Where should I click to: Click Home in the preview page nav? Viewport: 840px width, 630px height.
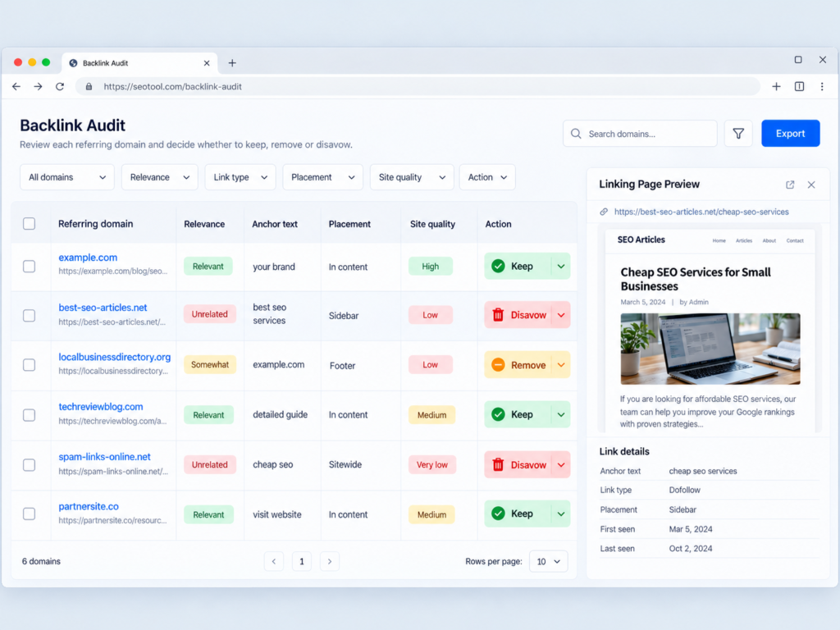[x=719, y=240]
